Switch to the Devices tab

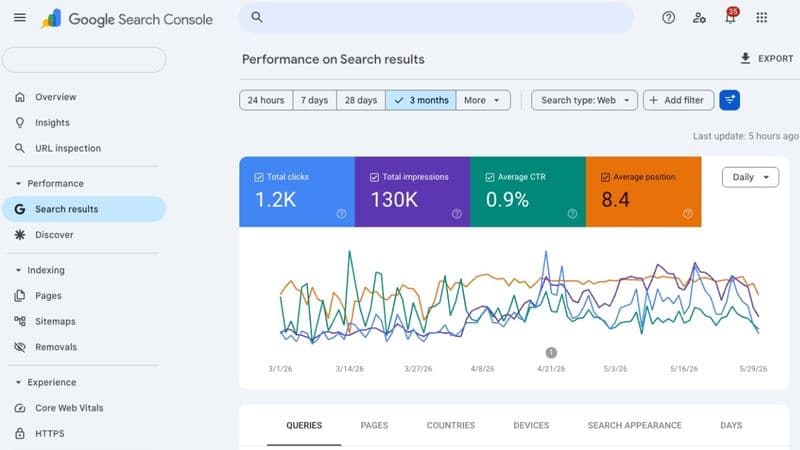click(x=531, y=426)
